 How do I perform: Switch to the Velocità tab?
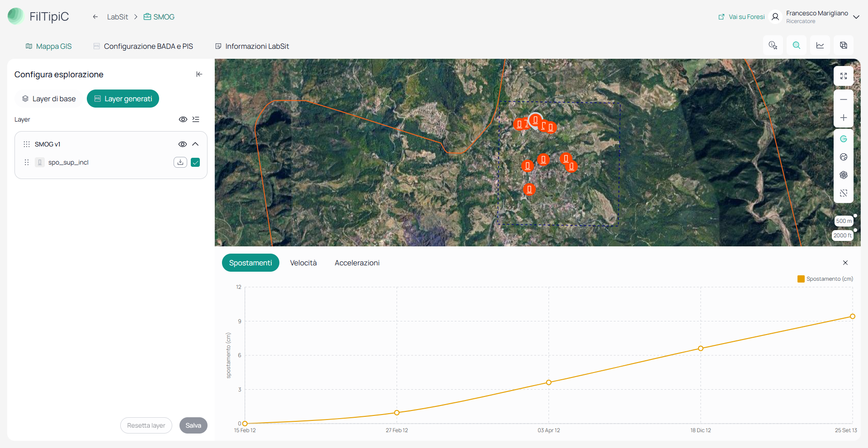303,263
